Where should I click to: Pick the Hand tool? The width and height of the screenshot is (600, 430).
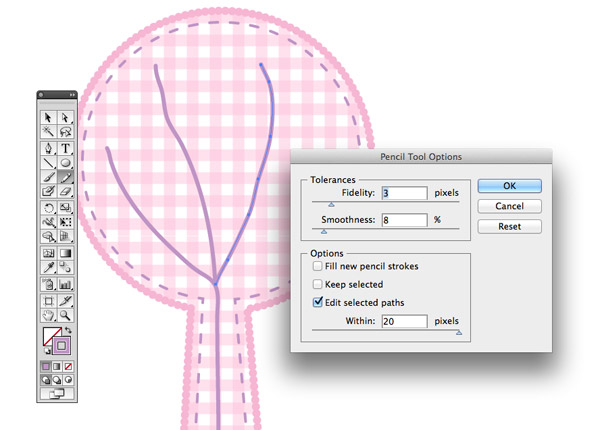(48, 316)
